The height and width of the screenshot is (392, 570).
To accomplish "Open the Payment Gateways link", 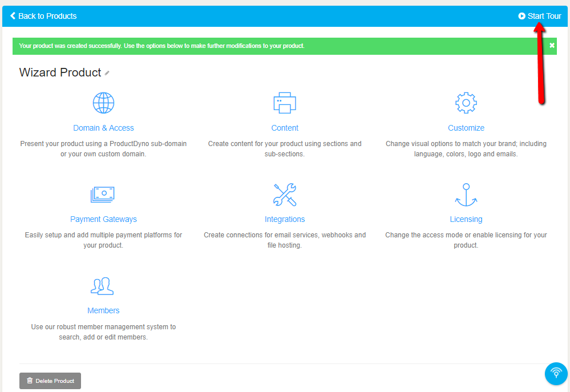I will point(103,219).
